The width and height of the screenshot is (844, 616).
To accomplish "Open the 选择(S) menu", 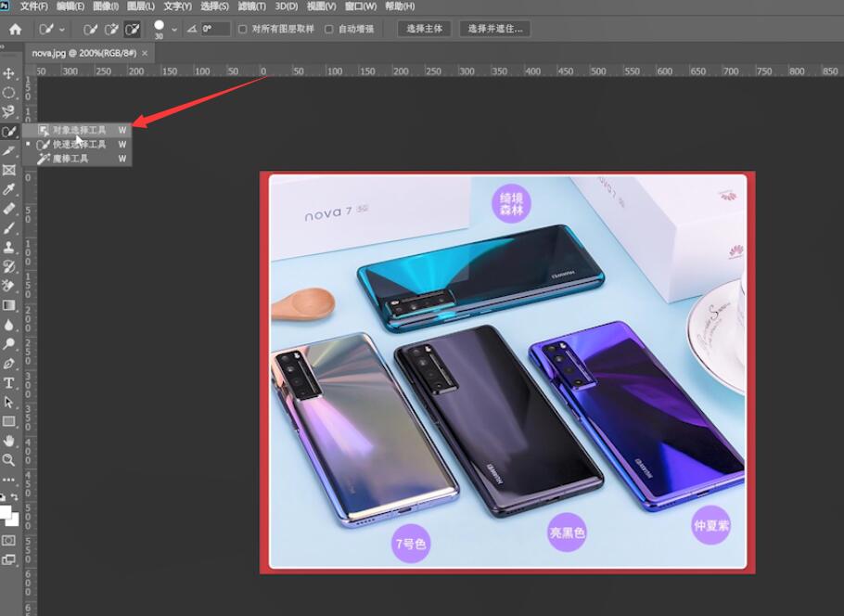I will (214, 6).
